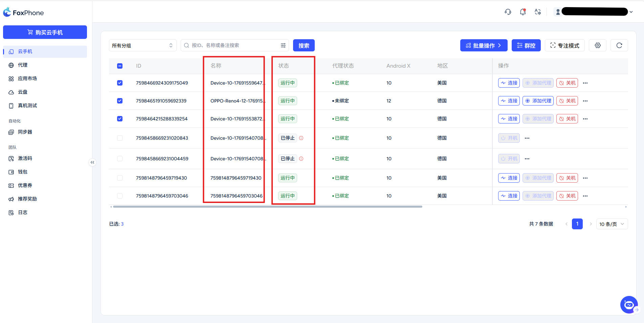Open the chat assistant bubble

629,305
